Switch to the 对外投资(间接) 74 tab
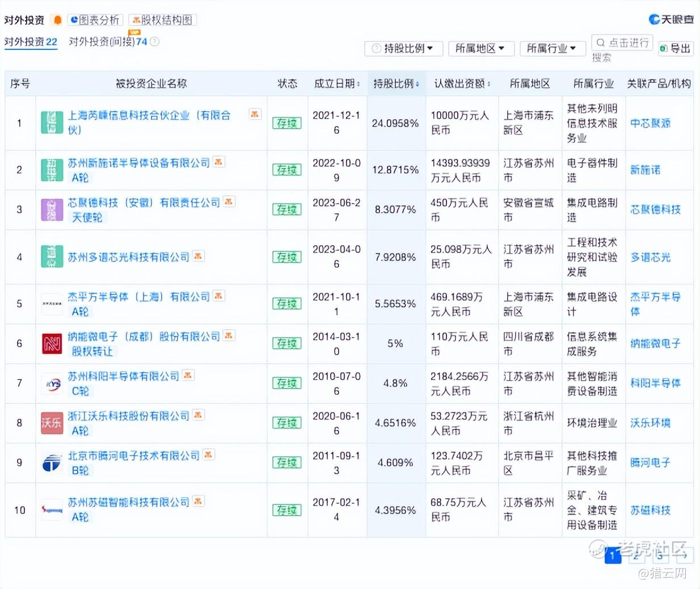Viewport: 700px width, 589px height. point(107,42)
